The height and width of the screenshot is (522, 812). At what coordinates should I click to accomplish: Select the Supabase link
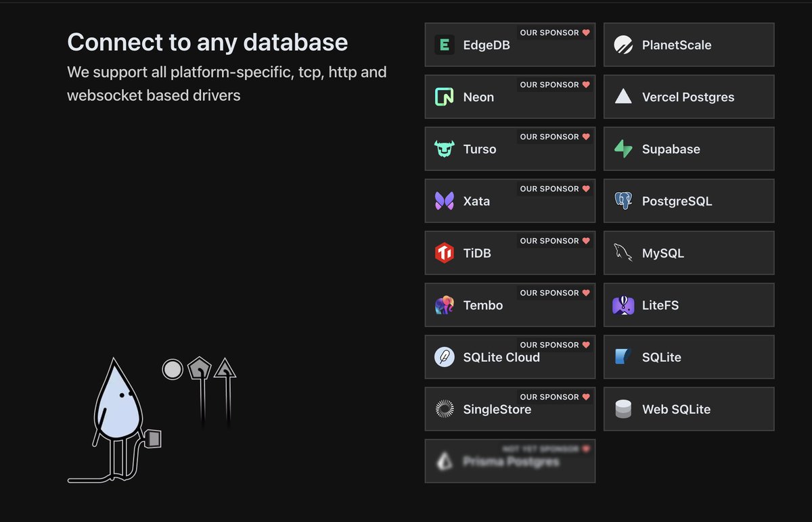click(689, 149)
